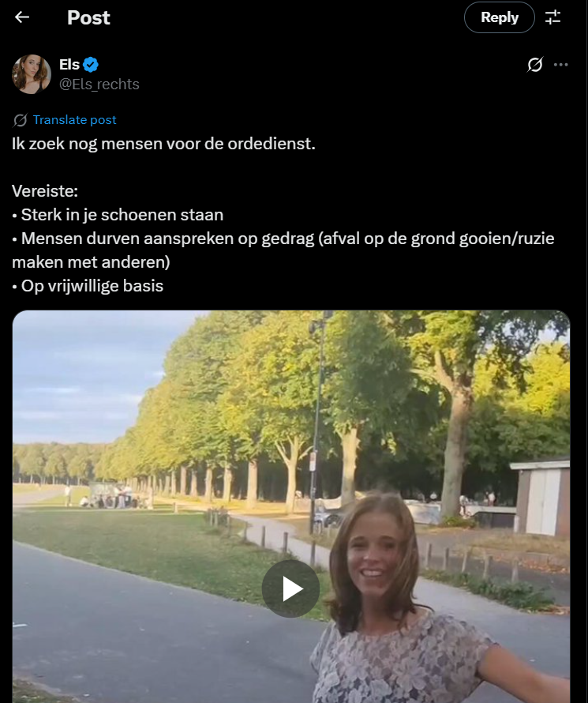The image size is (588, 703).
Task: Play the video with the center button
Action: (x=290, y=588)
